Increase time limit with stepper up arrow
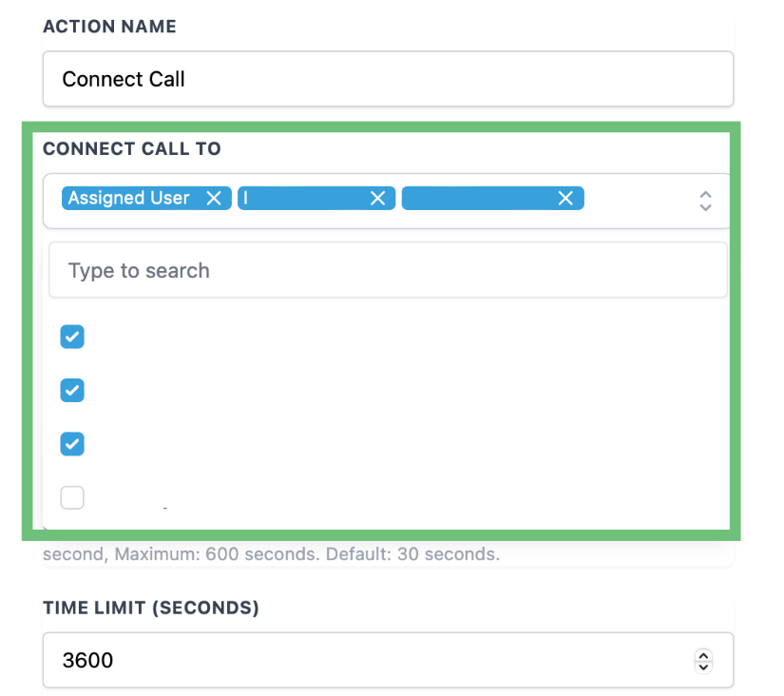784x696 pixels. 703,654
